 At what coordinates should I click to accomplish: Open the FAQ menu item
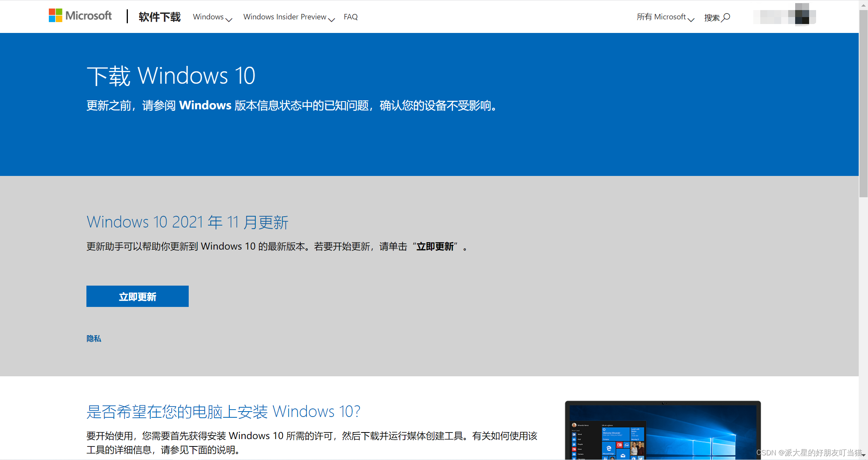tap(351, 17)
